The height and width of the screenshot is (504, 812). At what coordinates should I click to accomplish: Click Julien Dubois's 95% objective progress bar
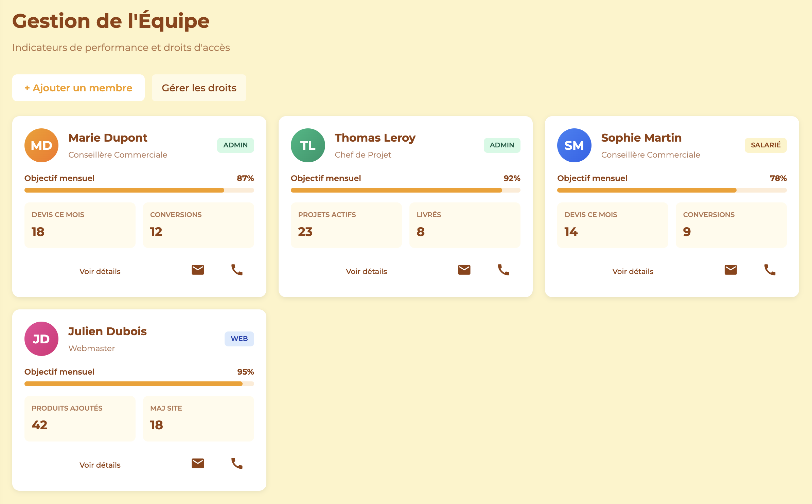(x=139, y=384)
